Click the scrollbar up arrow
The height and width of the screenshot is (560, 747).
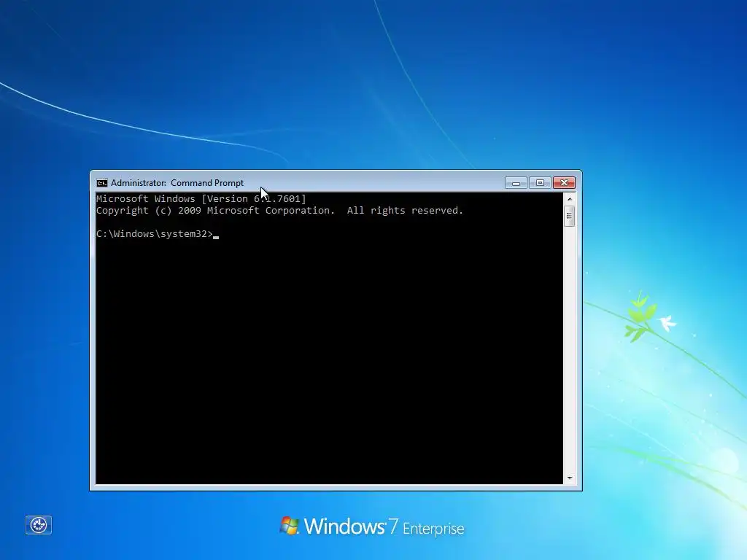pos(570,198)
